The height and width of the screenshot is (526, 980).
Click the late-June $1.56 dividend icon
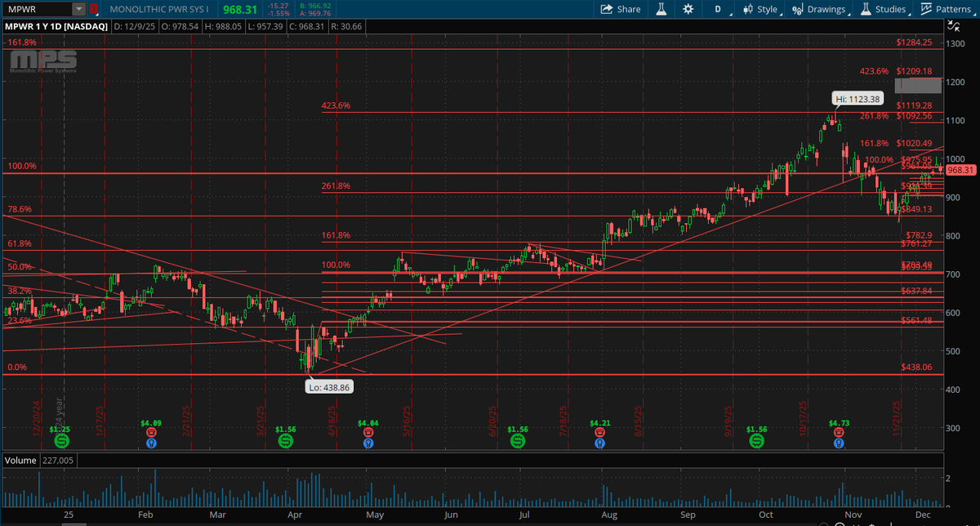click(x=518, y=440)
